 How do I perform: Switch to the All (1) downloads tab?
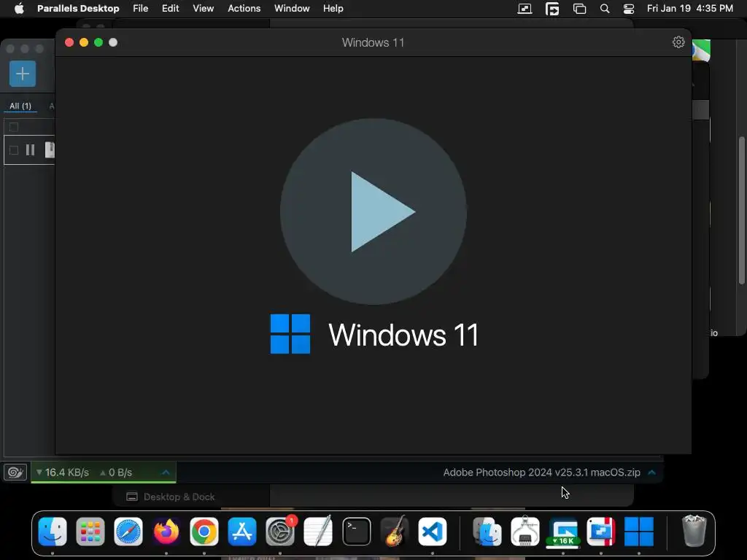coord(20,106)
